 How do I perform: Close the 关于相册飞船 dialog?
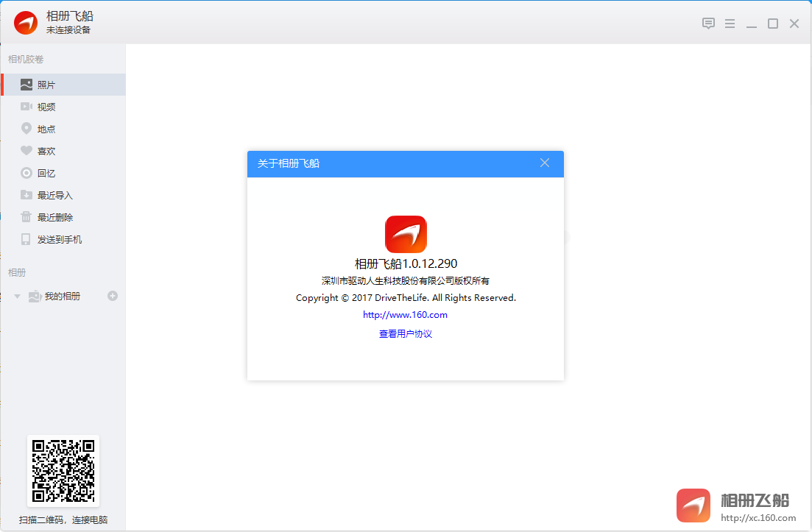(x=545, y=163)
